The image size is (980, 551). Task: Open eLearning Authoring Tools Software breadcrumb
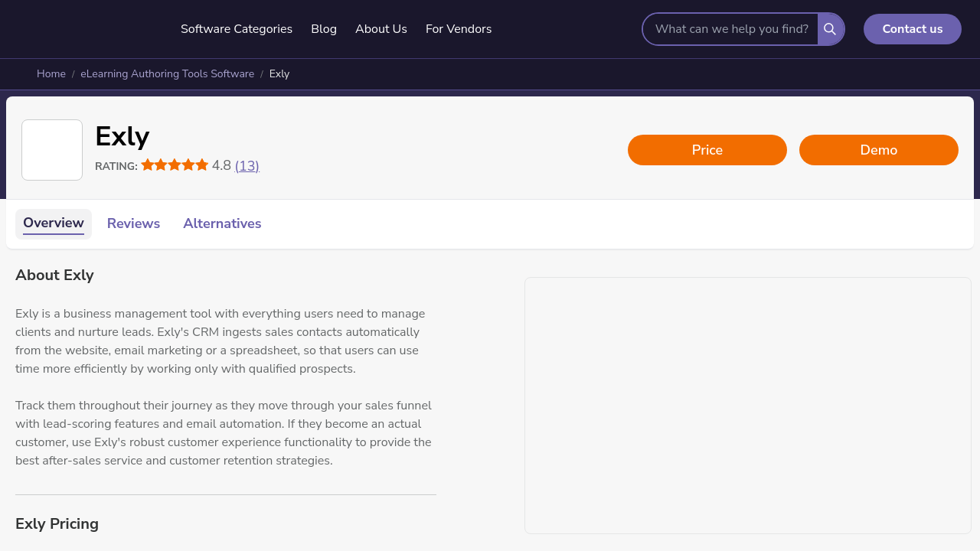coord(167,74)
